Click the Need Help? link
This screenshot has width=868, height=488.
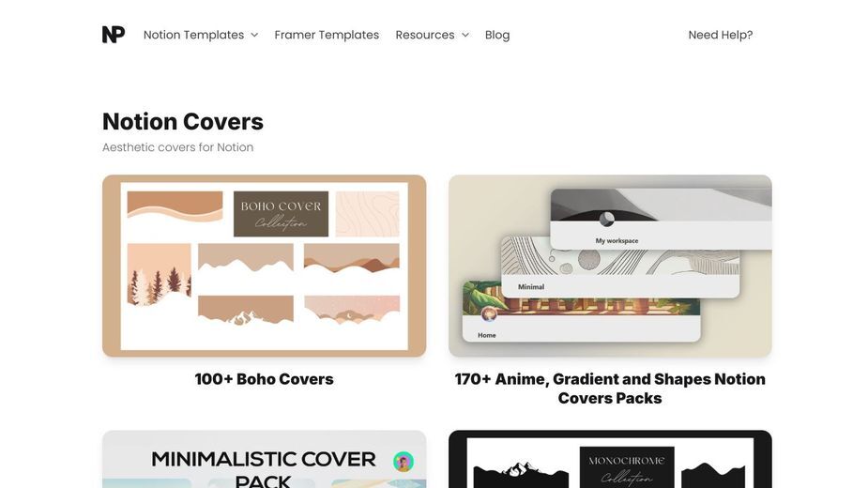click(720, 35)
